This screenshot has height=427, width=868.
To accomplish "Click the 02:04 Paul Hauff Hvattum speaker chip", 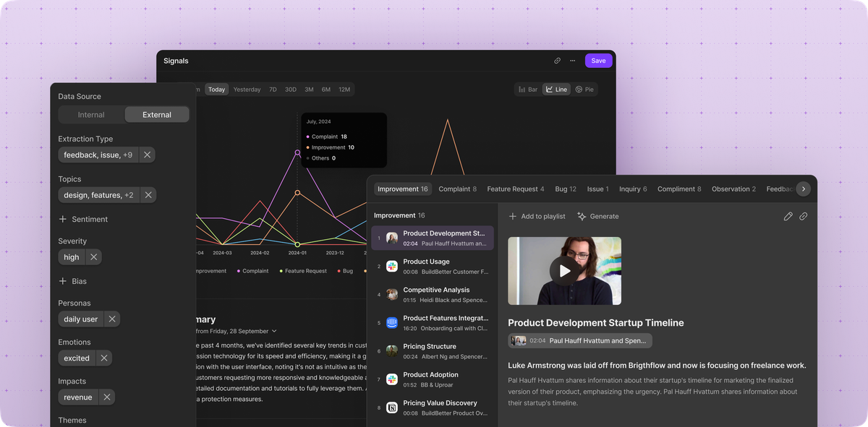I will 580,340.
